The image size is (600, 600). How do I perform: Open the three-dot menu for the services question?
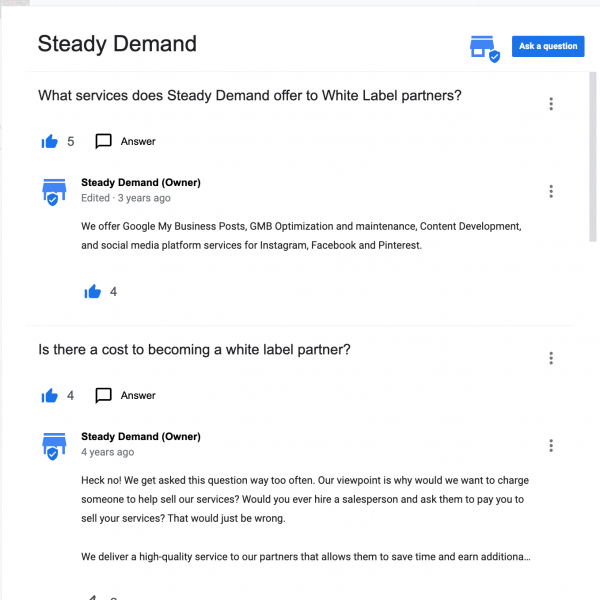(551, 104)
